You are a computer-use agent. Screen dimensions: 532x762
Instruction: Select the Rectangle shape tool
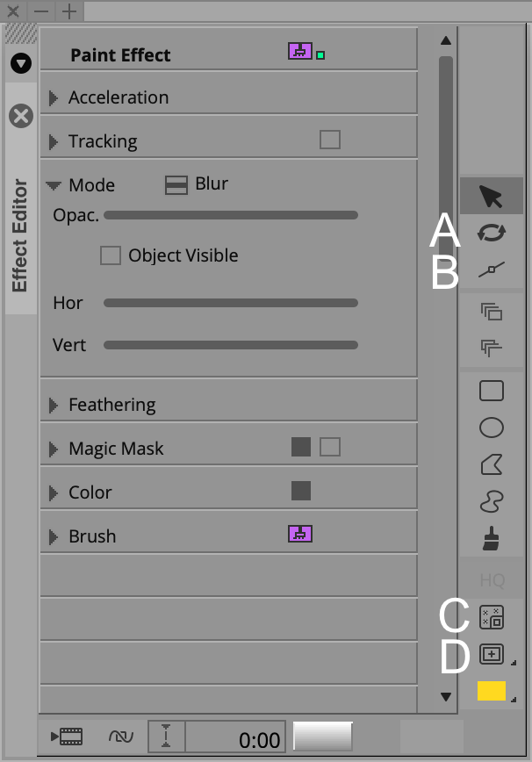tap(492, 391)
